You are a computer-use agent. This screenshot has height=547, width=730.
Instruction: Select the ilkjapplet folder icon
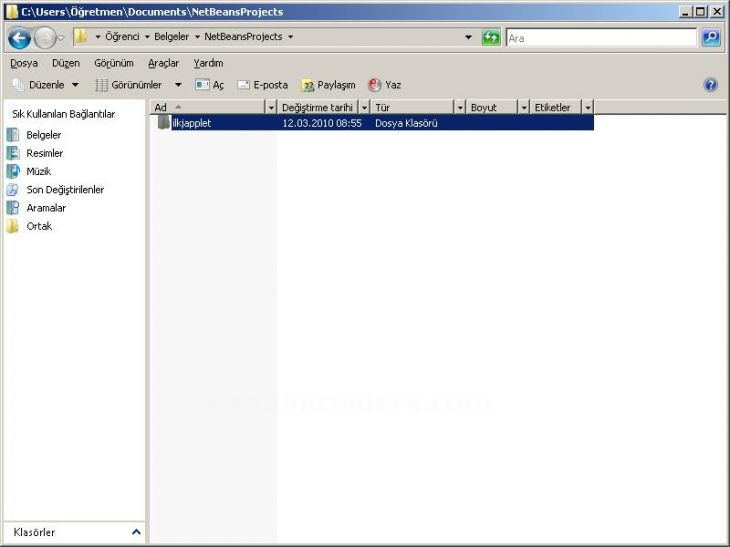[x=164, y=122]
